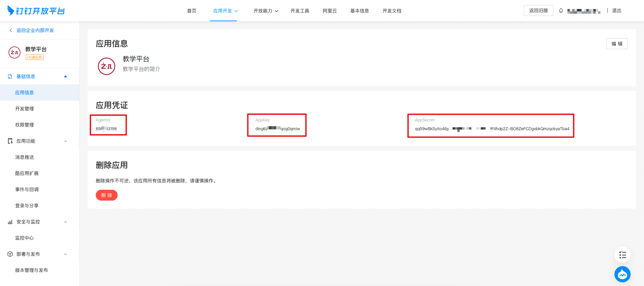This screenshot has width=644, height=286.
Task: Click 返回企业内部开发 link
Action: click(x=35, y=30)
